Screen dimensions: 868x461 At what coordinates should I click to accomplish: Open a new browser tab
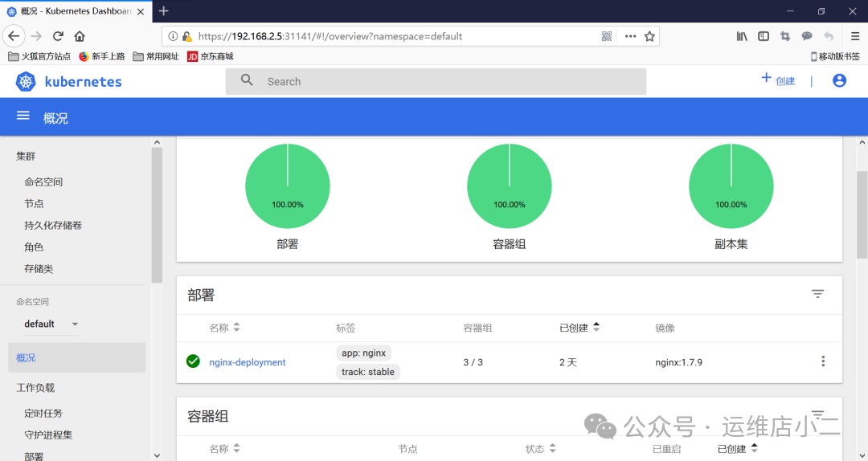pyautogui.click(x=163, y=10)
